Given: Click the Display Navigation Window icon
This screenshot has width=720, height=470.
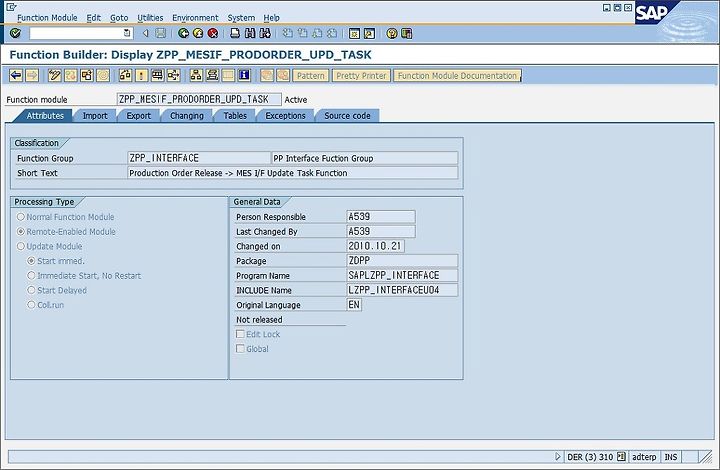Looking at the screenshot, I should [212, 75].
